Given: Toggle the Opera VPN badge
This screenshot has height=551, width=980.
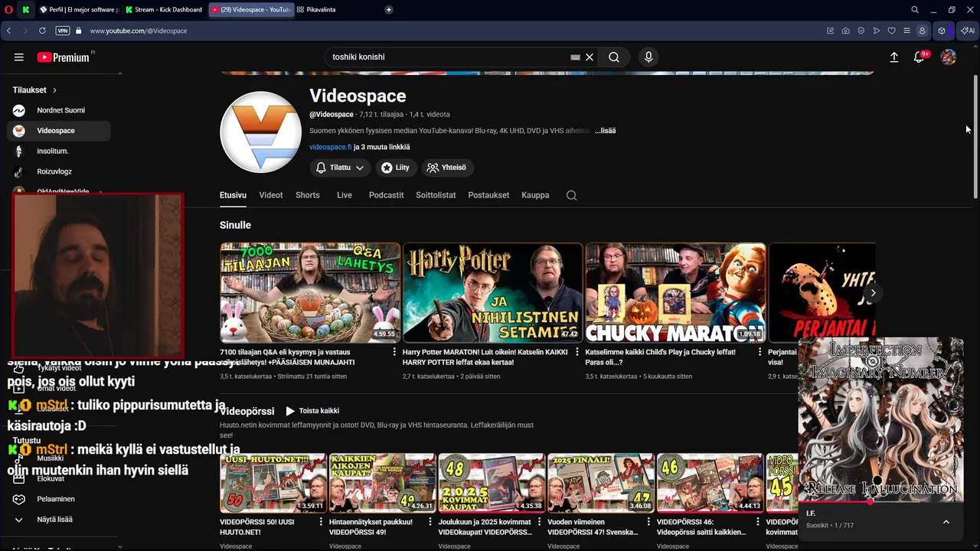Looking at the screenshot, I should tap(62, 31).
